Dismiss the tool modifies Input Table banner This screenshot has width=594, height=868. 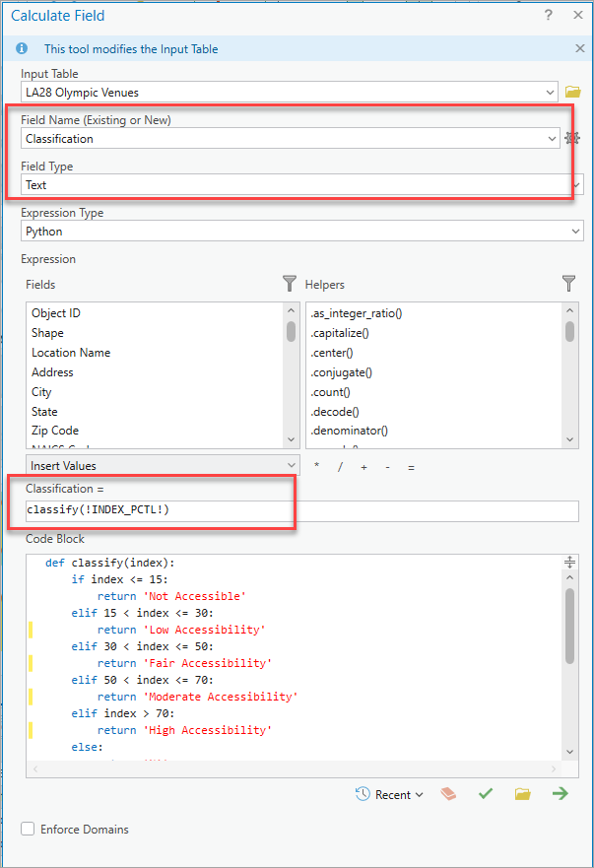click(579, 48)
